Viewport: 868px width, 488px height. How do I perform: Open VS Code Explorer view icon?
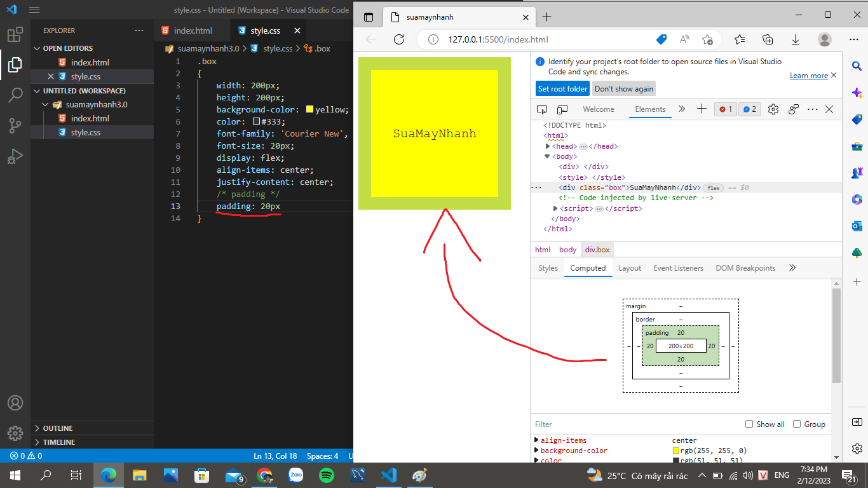[15, 65]
